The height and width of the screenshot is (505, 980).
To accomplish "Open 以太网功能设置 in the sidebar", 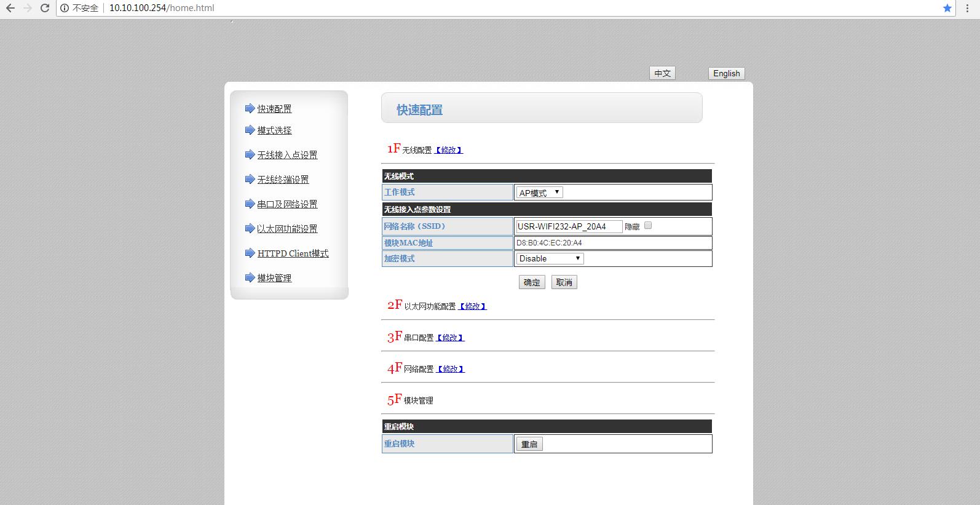I will pyautogui.click(x=287, y=229).
